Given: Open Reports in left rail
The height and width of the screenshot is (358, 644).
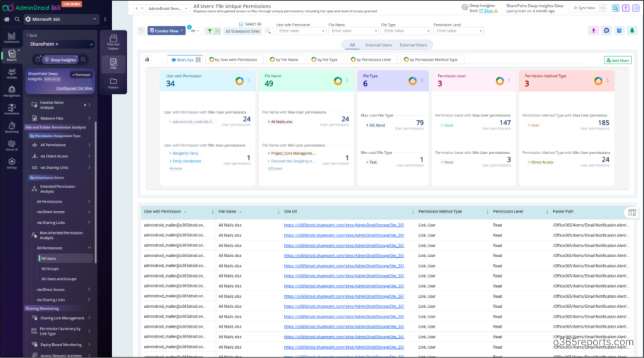Looking at the screenshot, I should click(11, 55).
